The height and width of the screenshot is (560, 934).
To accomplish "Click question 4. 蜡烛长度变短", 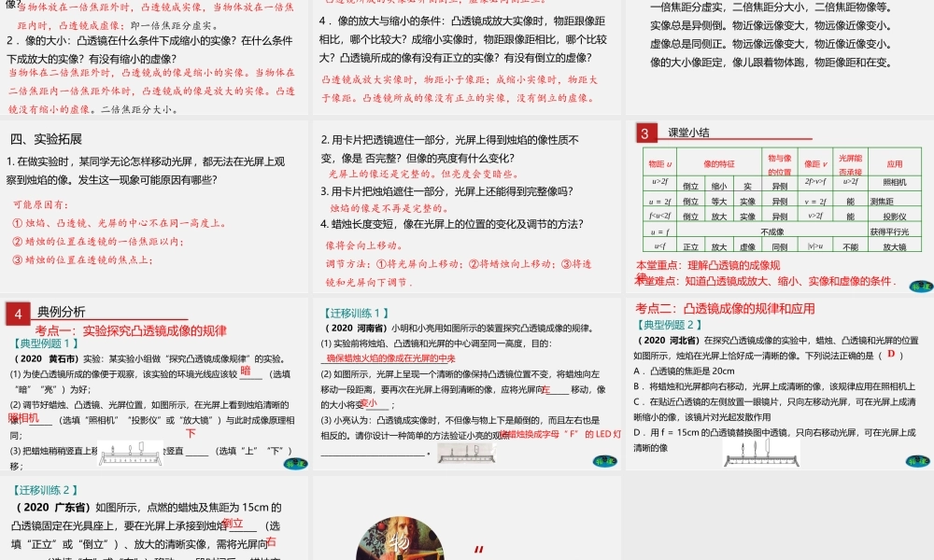I will 452,224.
